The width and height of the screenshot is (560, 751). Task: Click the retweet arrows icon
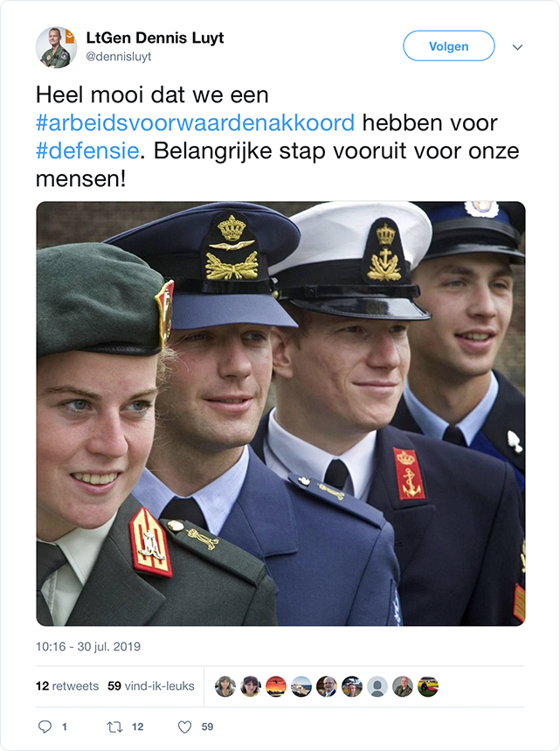coord(114,727)
